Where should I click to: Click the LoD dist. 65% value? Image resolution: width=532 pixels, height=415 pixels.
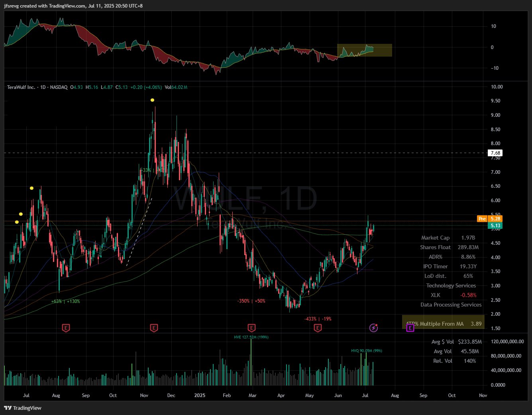(468, 276)
